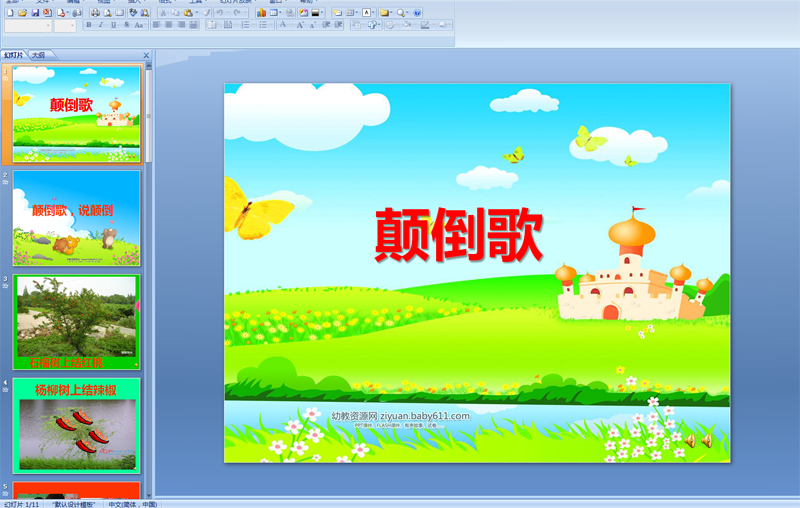Select slide 3 thumbnail 石榴树上结红桃

click(x=77, y=322)
